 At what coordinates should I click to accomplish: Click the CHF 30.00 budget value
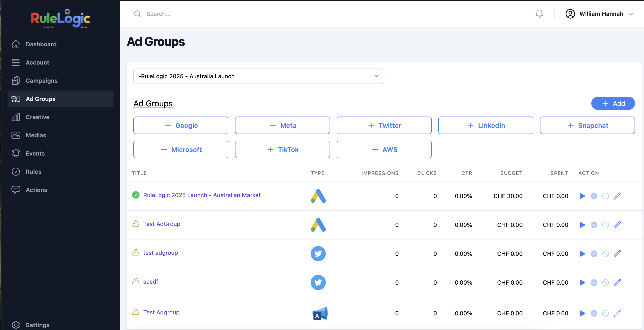tap(508, 196)
